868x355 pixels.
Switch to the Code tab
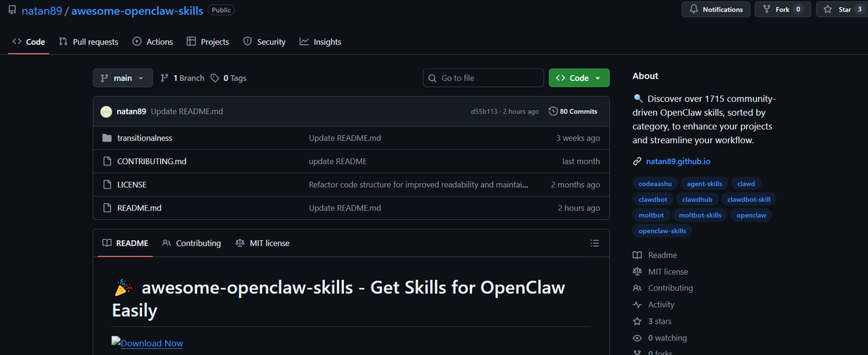pyautogui.click(x=29, y=41)
